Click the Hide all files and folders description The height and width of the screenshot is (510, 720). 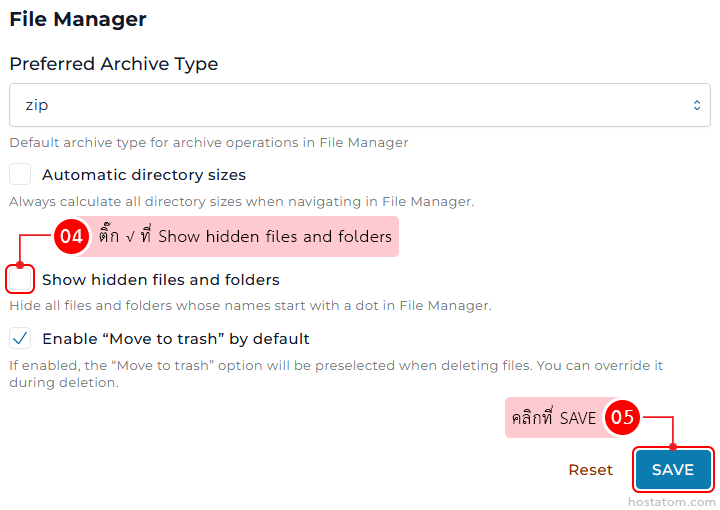tap(250, 306)
